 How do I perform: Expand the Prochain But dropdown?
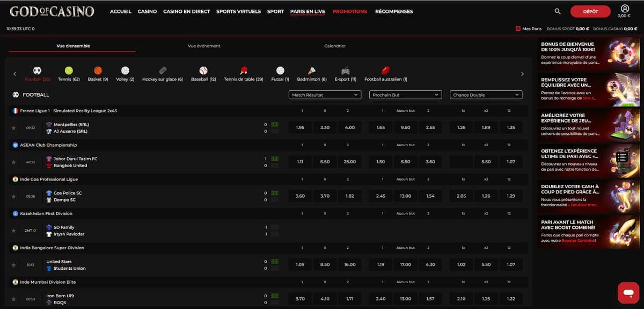click(x=405, y=95)
